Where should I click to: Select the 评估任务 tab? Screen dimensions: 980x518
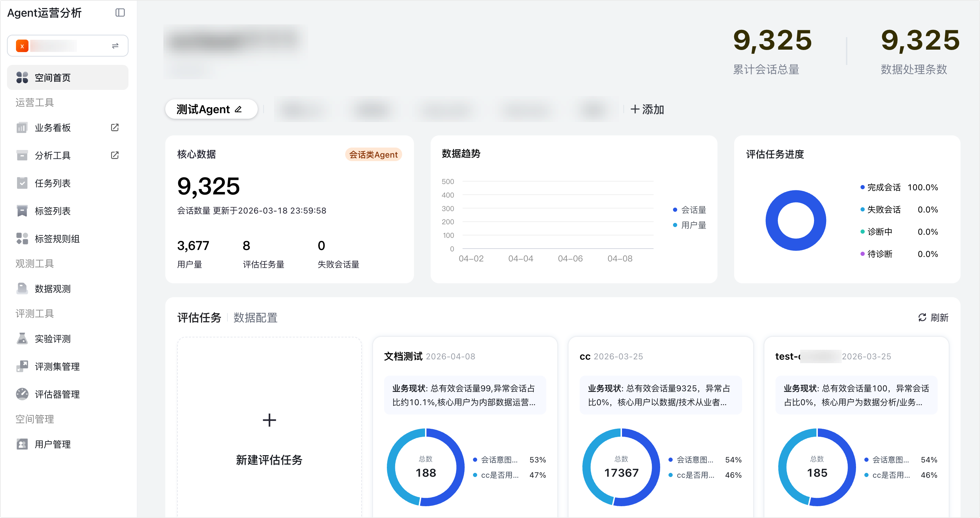[x=199, y=318]
